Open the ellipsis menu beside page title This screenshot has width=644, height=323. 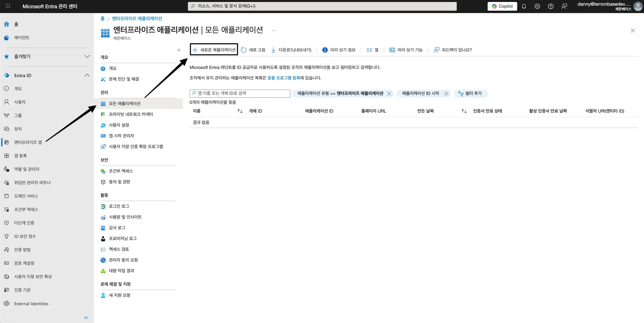[x=274, y=30]
